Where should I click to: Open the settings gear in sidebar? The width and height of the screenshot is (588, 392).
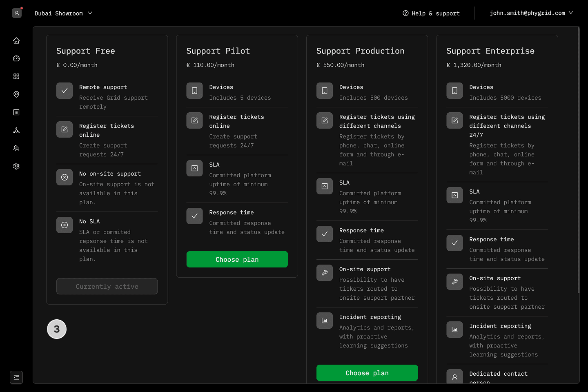16,166
